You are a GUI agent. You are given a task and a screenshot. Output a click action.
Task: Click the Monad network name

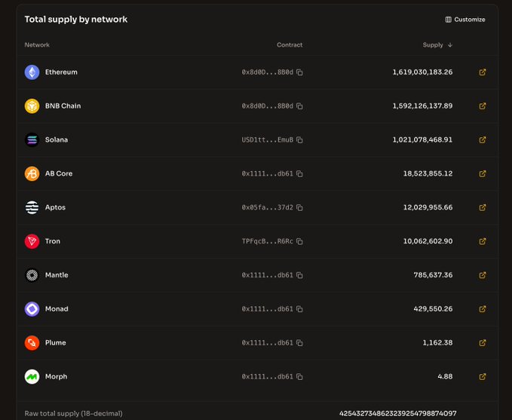pos(57,309)
